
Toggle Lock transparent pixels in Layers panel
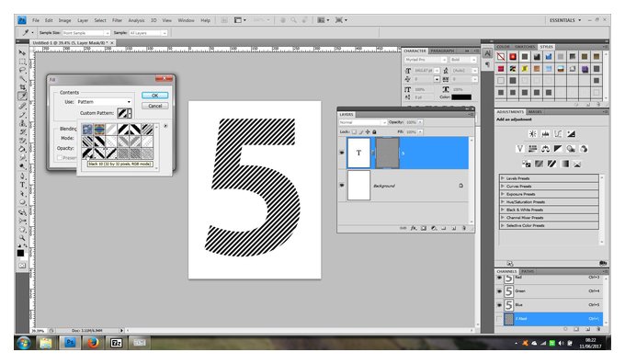coord(354,132)
